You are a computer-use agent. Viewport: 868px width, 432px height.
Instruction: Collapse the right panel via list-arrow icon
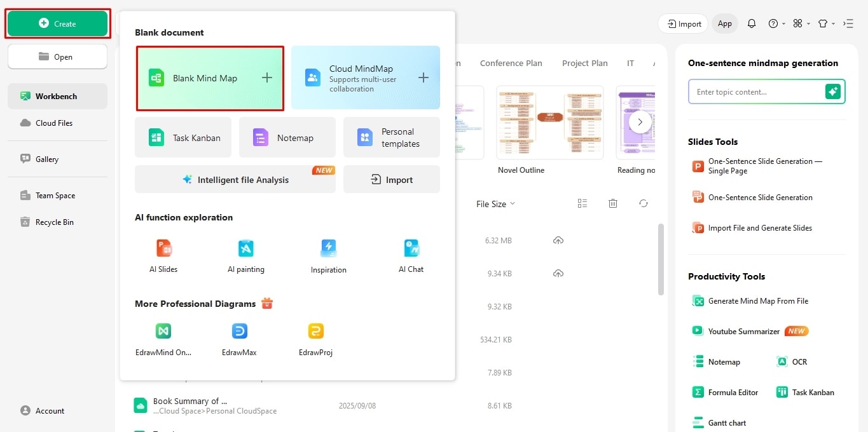point(848,24)
